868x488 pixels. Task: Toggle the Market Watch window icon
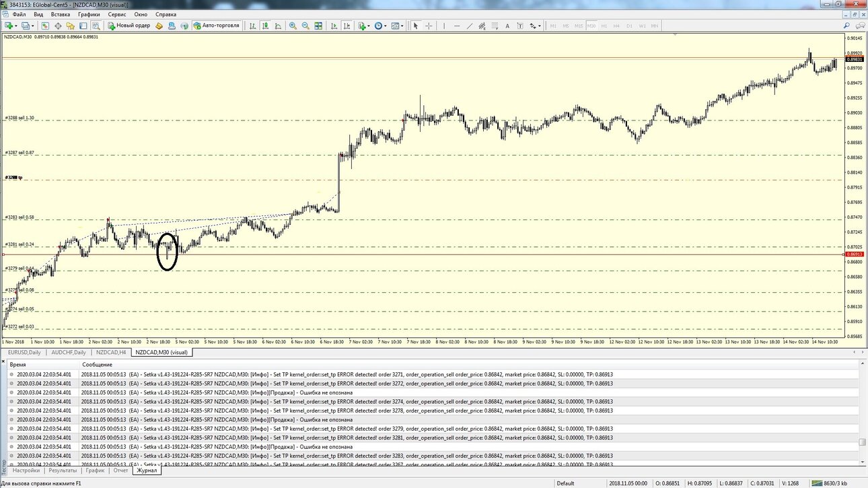point(46,26)
